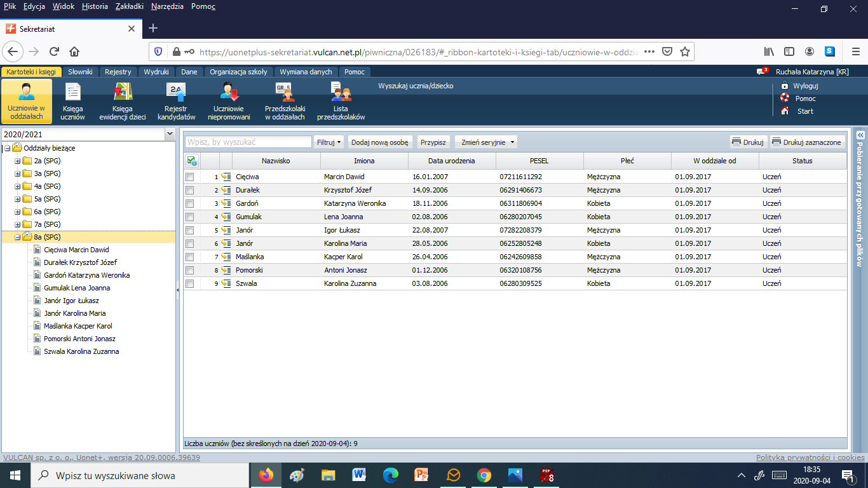
Task: Open the row details icon for Cięciwa
Action: coord(226,177)
